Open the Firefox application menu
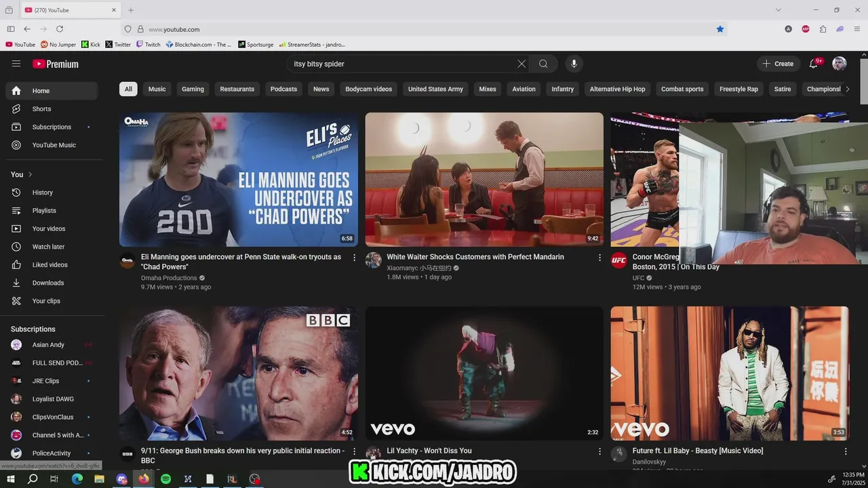This screenshot has width=868, height=488. pyautogui.click(x=857, y=29)
